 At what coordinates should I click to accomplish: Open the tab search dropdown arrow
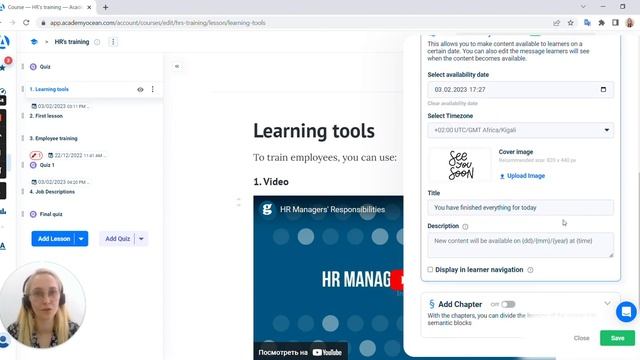click(x=583, y=7)
